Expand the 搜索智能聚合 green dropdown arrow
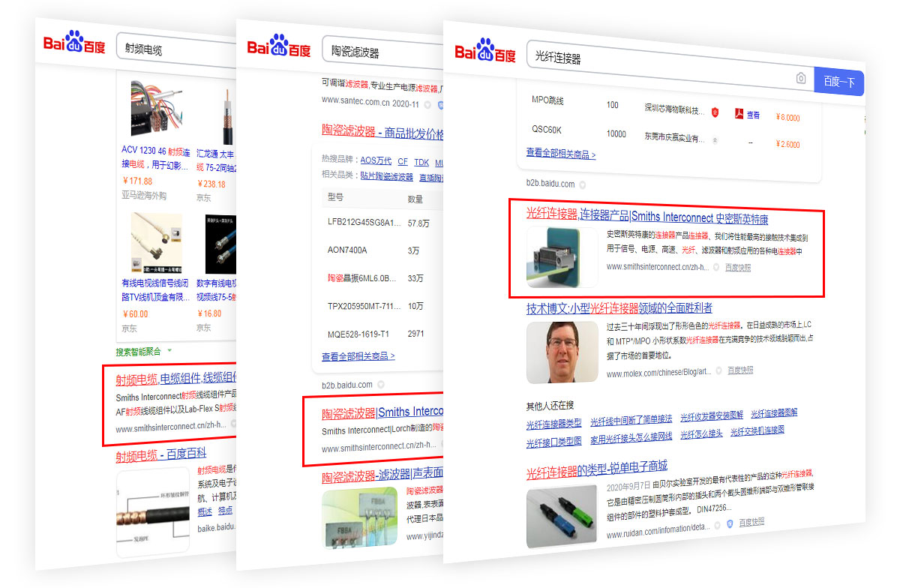Image resolution: width=900 pixels, height=588 pixels. (169, 350)
